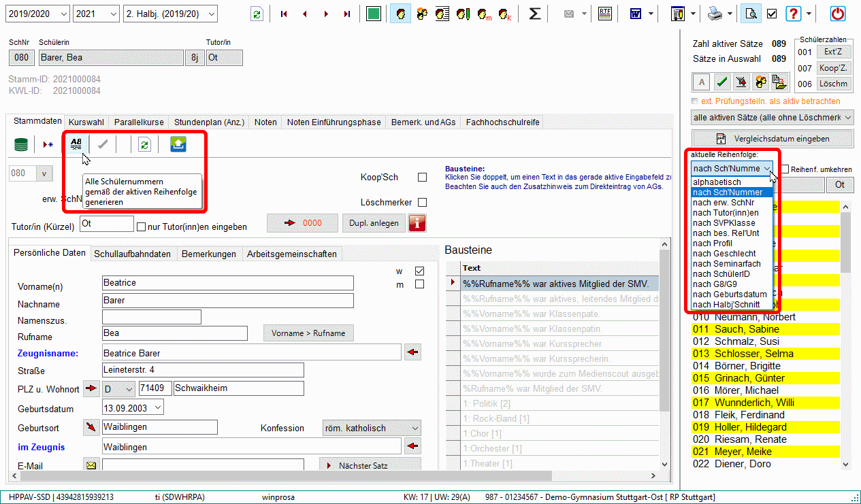Click the red power exit icon
This screenshot has height=504, width=861.
(x=838, y=14)
